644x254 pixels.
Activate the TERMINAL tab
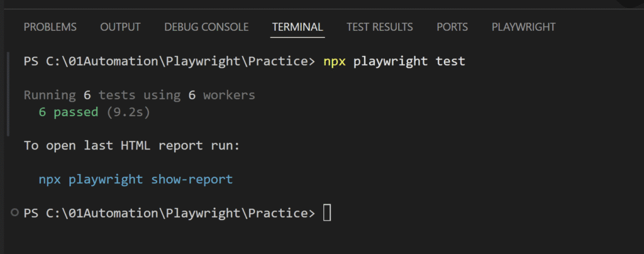click(x=297, y=27)
